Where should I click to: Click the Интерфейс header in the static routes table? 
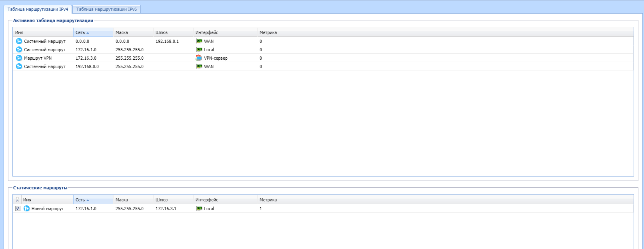click(225, 200)
